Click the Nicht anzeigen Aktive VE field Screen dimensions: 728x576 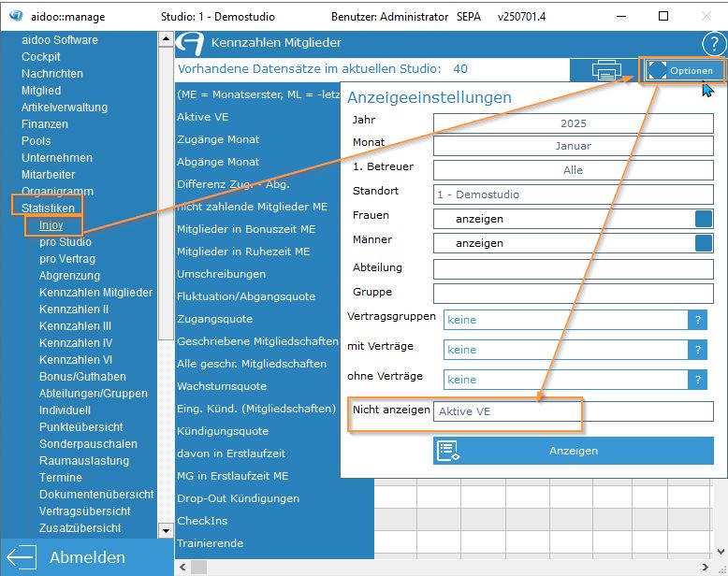(x=574, y=411)
